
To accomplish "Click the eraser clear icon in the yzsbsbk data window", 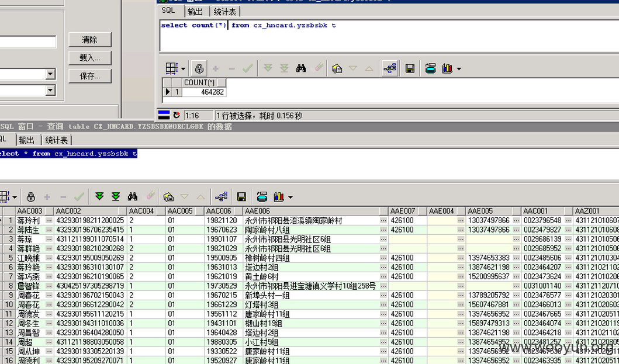I will click(150, 195).
